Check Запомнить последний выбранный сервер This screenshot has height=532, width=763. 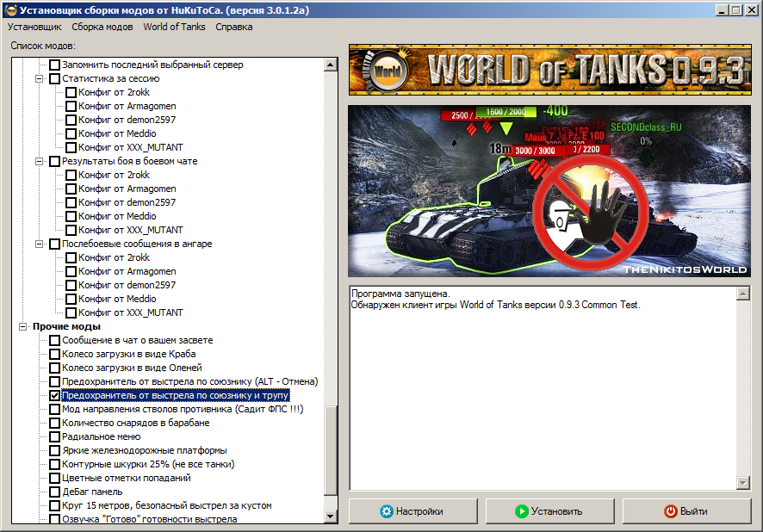pyautogui.click(x=54, y=65)
